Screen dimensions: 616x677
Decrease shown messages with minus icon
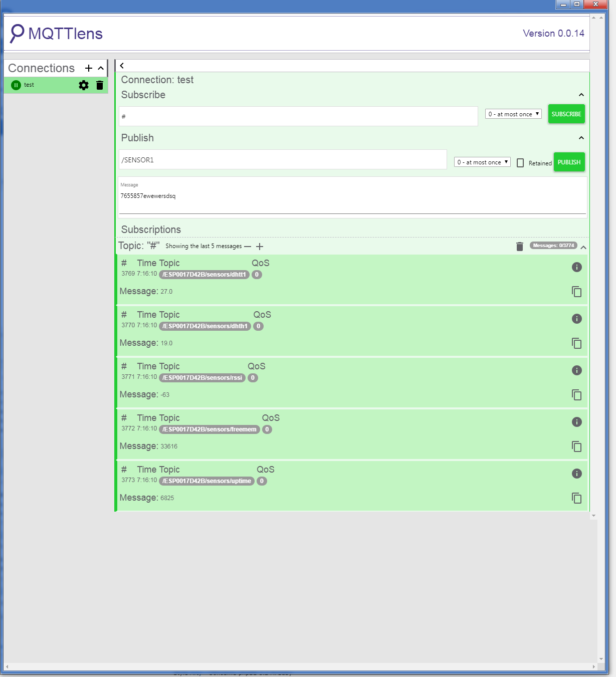pyautogui.click(x=248, y=247)
